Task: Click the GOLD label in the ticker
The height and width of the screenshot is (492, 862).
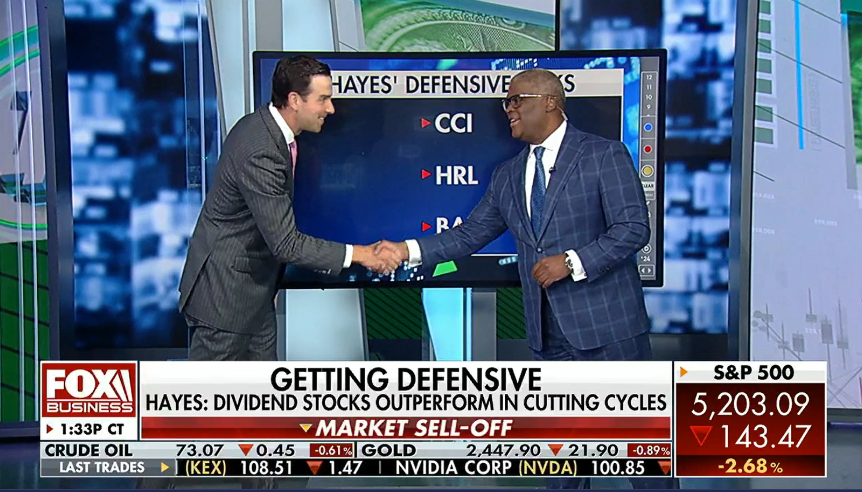Action: [388, 451]
